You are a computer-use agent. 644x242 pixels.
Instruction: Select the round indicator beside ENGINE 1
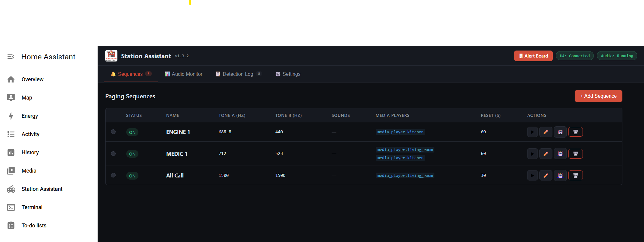[113, 132]
